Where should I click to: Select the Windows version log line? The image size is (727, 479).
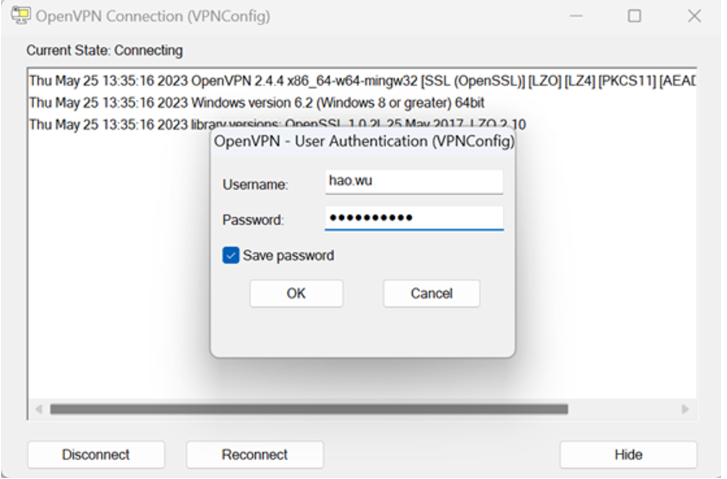tap(257, 102)
